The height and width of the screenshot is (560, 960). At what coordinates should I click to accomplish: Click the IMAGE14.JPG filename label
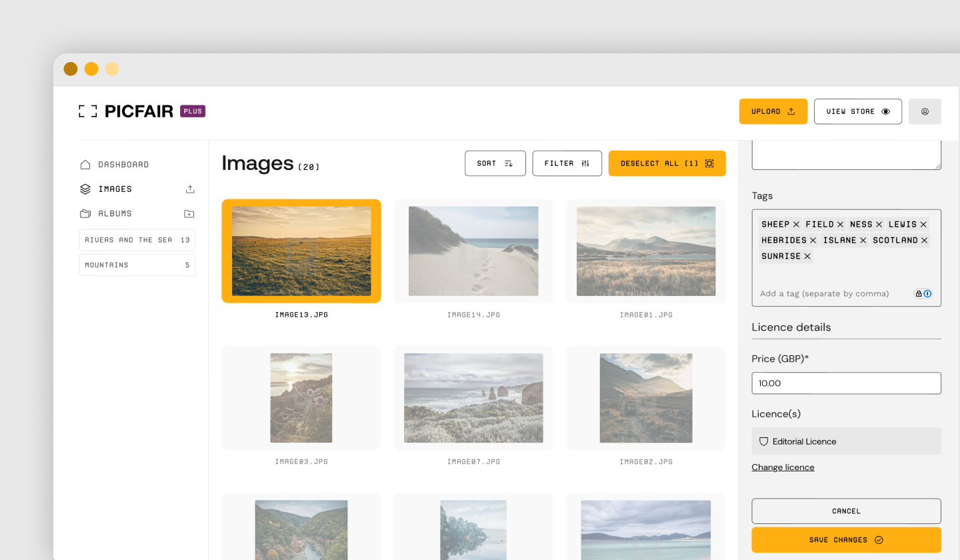point(473,315)
